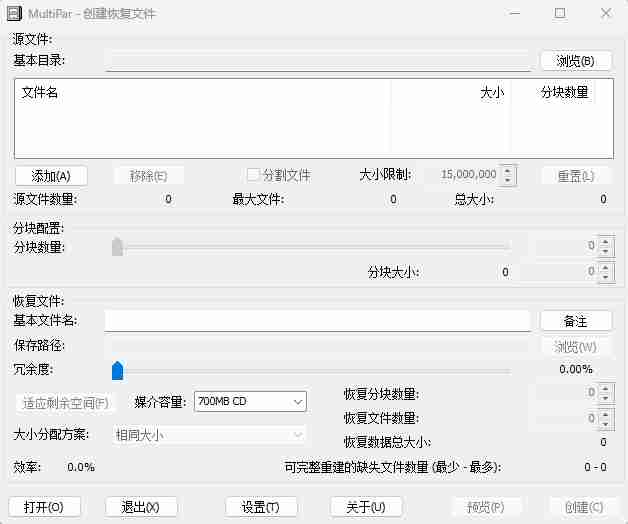Screen dimensions: 628x524
Task: Decrease 分块大小 spinner value
Action: tap(605, 276)
